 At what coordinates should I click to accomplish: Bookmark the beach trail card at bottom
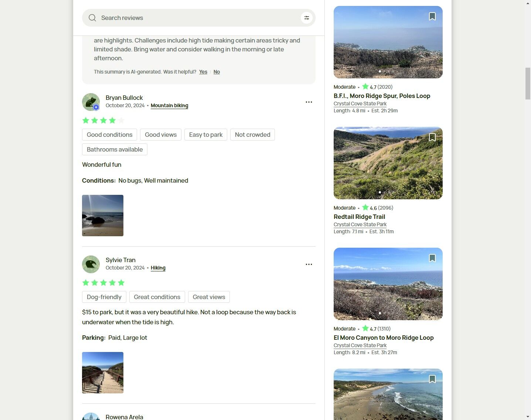(x=432, y=379)
